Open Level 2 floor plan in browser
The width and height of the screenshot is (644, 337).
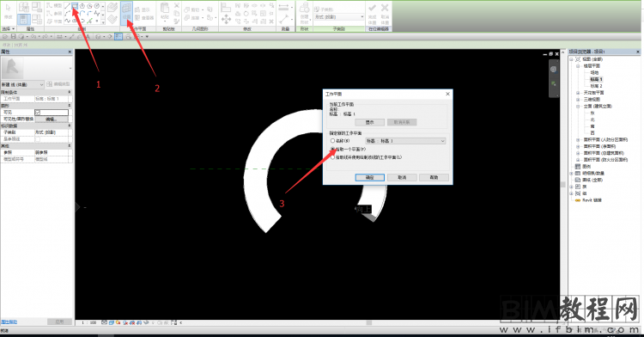[596, 86]
